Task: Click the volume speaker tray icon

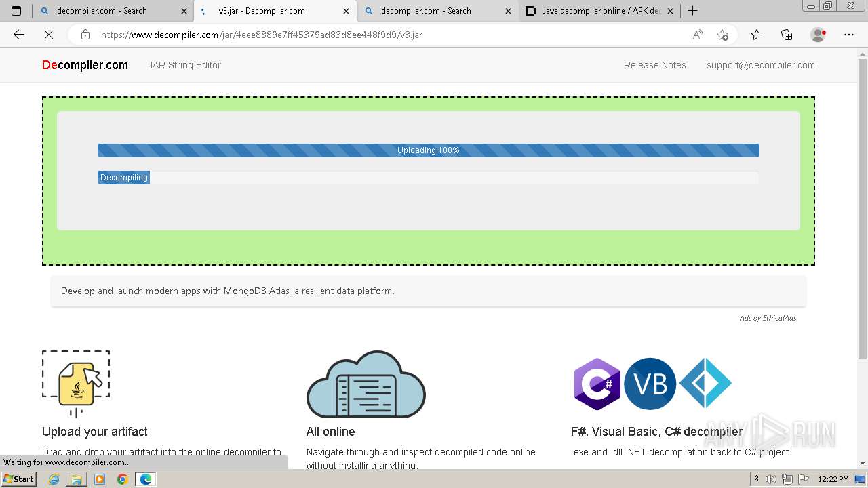Action: (x=772, y=479)
